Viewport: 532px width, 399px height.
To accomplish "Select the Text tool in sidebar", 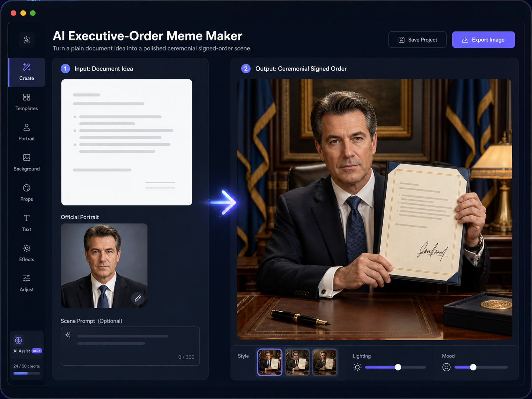I will click(26, 223).
